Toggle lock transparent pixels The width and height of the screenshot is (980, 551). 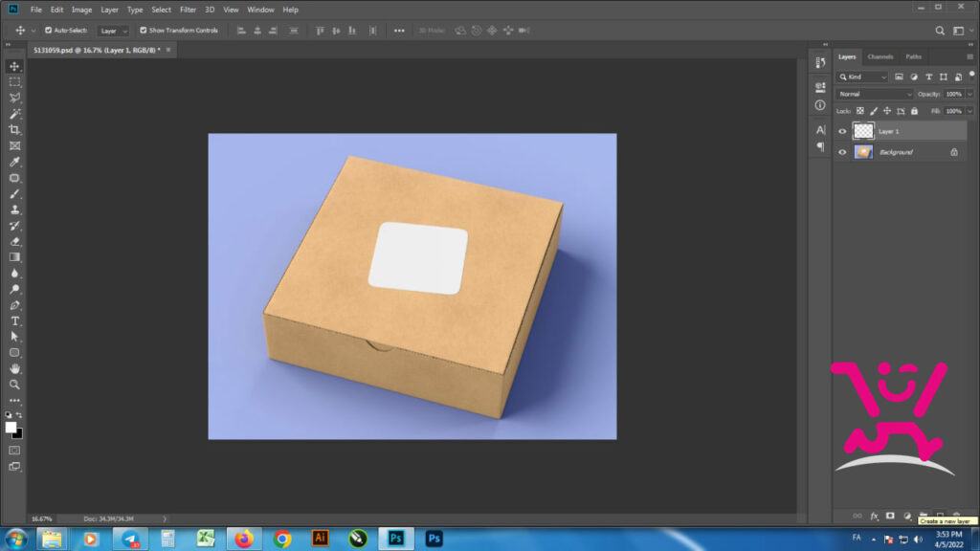pos(860,111)
